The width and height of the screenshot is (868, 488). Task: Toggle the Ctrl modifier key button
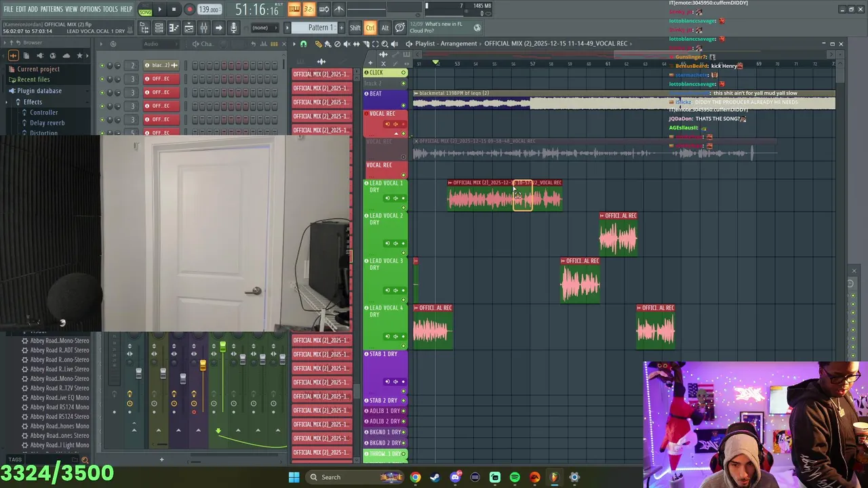tap(370, 28)
